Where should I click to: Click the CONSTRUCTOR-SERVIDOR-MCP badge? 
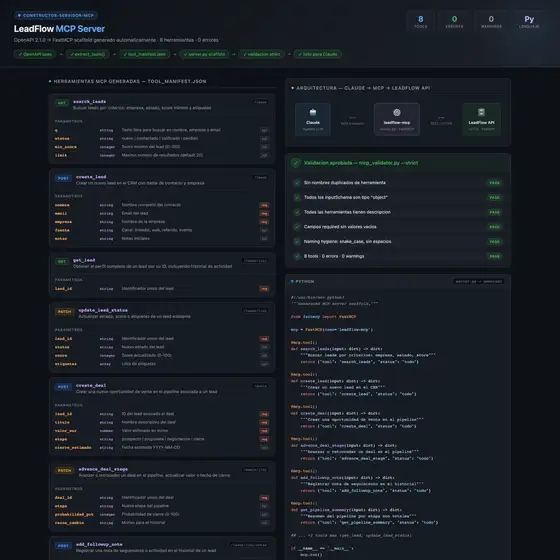pyautogui.click(x=56, y=15)
